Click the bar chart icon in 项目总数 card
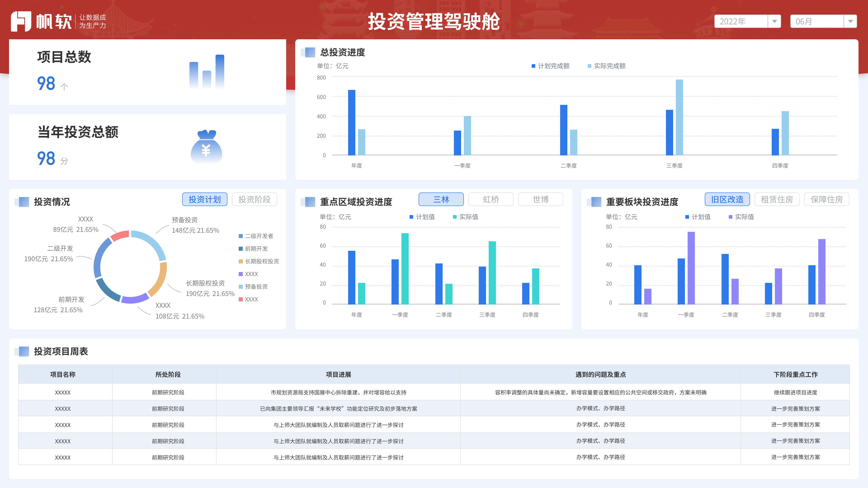The width and height of the screenshot is (868, 488). pos(207,72)
